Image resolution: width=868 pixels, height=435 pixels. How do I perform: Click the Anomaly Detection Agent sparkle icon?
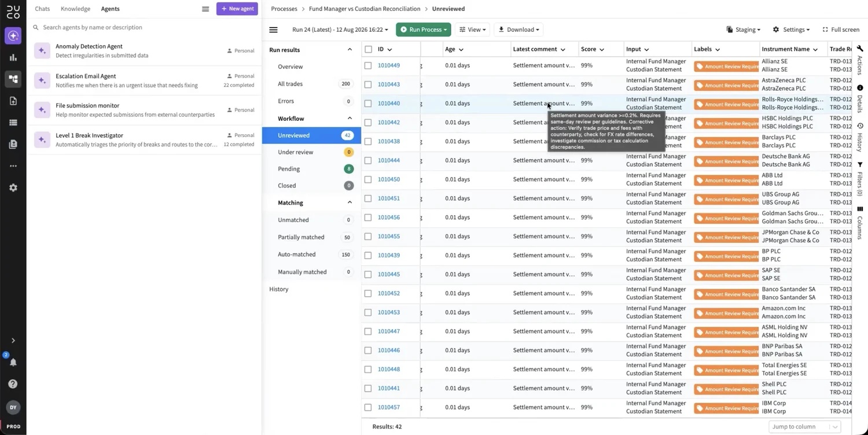click(x=42, y=50)
